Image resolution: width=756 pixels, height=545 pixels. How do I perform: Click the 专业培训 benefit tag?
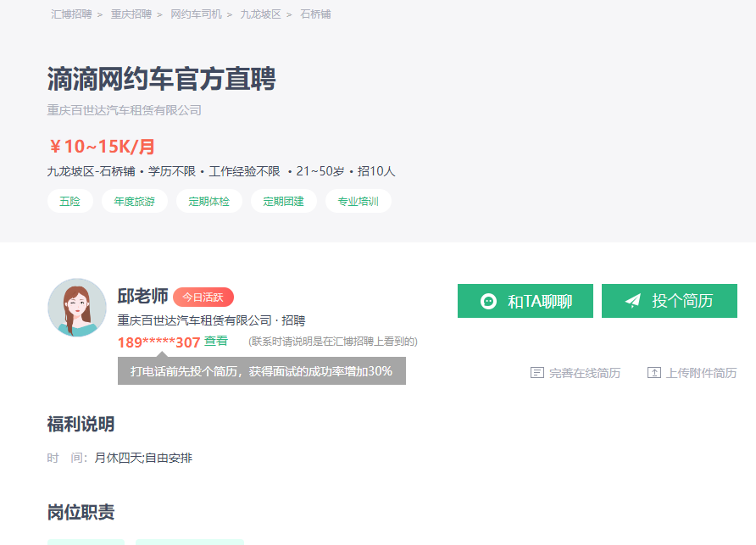click(x=359, y=202)
